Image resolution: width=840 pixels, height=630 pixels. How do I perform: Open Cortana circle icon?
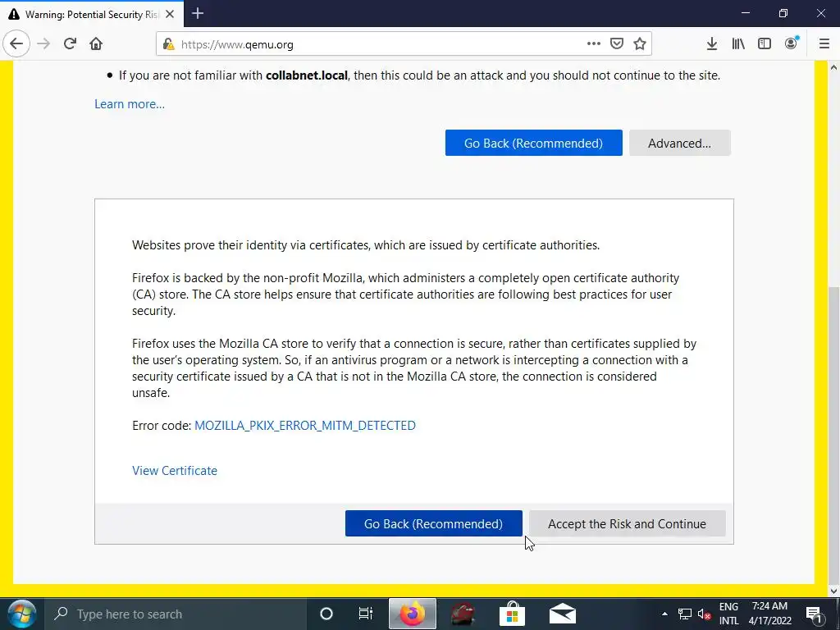pos(326,614)
